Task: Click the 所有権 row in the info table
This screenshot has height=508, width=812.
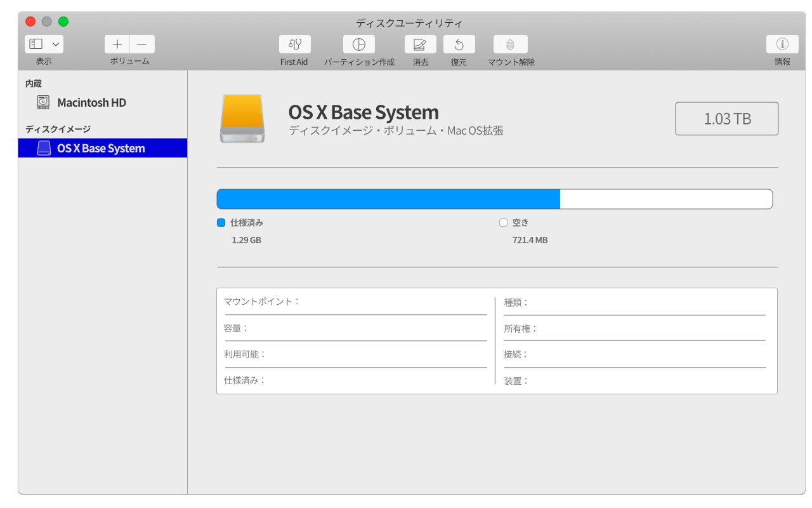Action: pyautogui.click(x=634, y=329)
